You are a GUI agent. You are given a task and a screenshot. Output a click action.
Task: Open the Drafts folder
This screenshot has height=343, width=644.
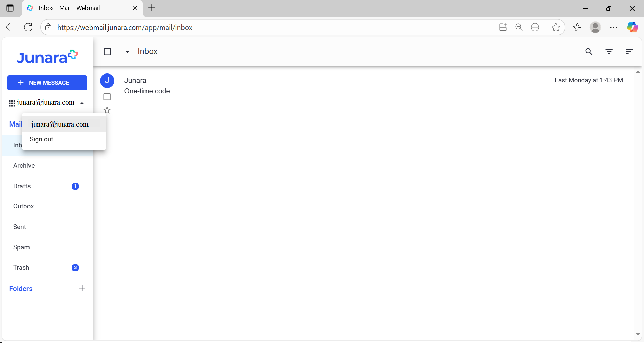47,186
